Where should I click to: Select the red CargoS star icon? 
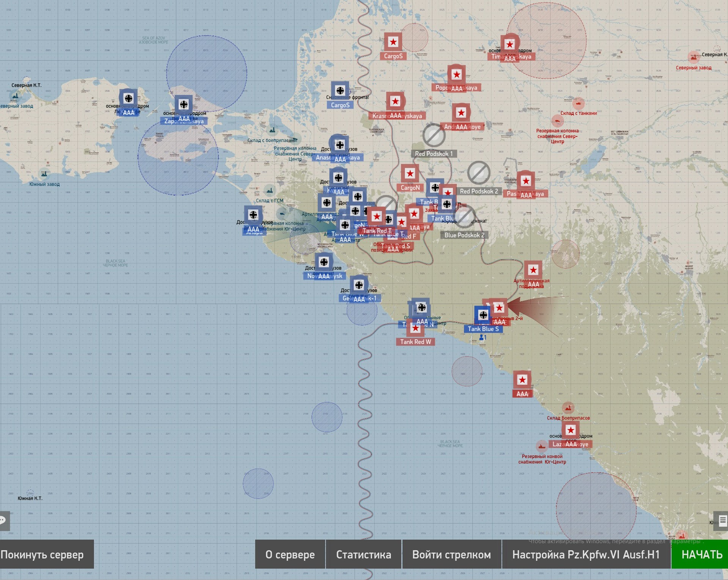[x=393, y=42]
